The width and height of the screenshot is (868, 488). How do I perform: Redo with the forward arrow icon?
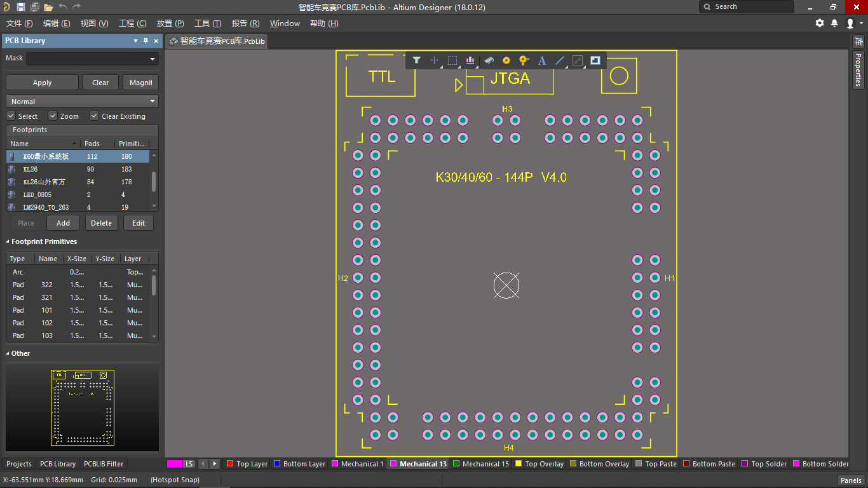click(x=76, y=6)
